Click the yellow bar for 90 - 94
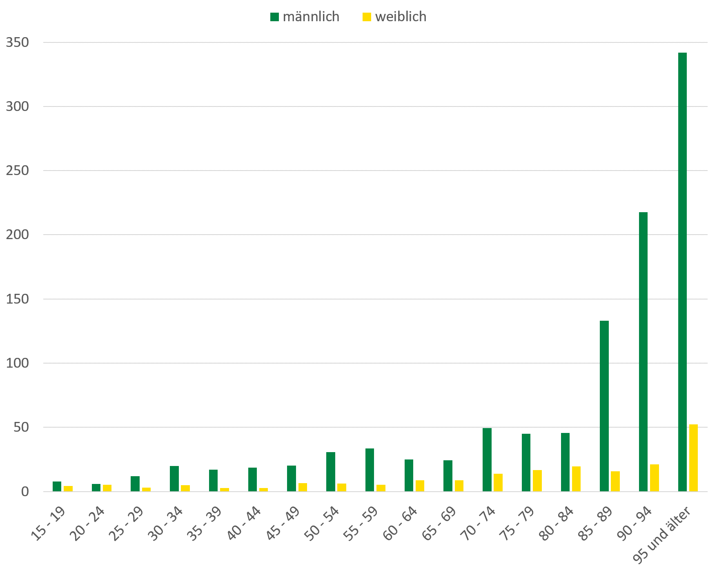The image size is (717, 588). point(655,478)
